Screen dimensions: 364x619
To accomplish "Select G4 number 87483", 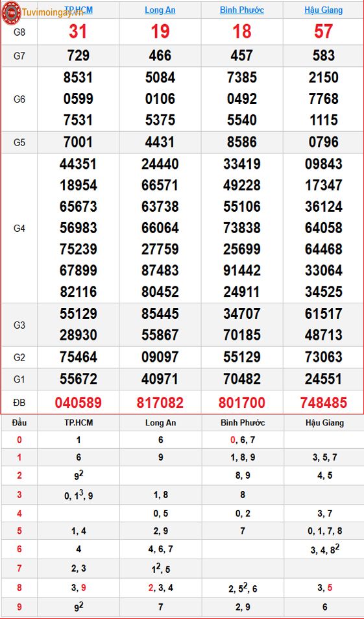I will pyautogui.click(x=160, y=271).
